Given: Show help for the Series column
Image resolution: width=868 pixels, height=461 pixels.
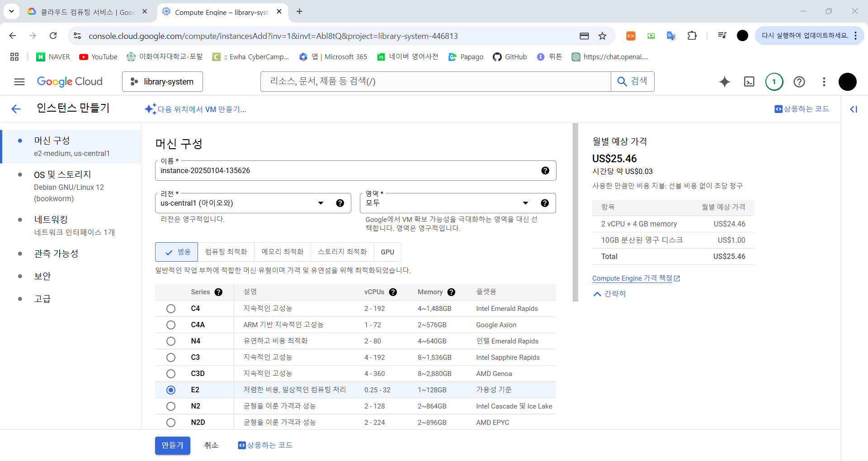Looking at the screenshot, I should [x=218, y=292].
